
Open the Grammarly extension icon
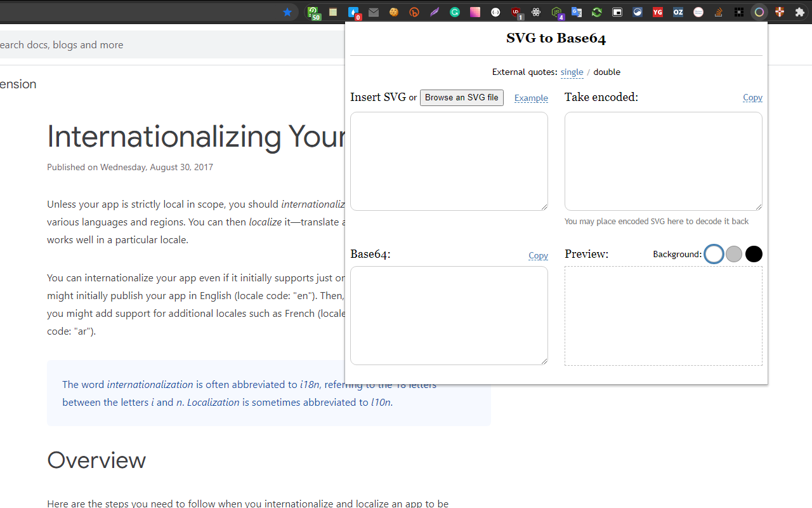pos(455,12)
